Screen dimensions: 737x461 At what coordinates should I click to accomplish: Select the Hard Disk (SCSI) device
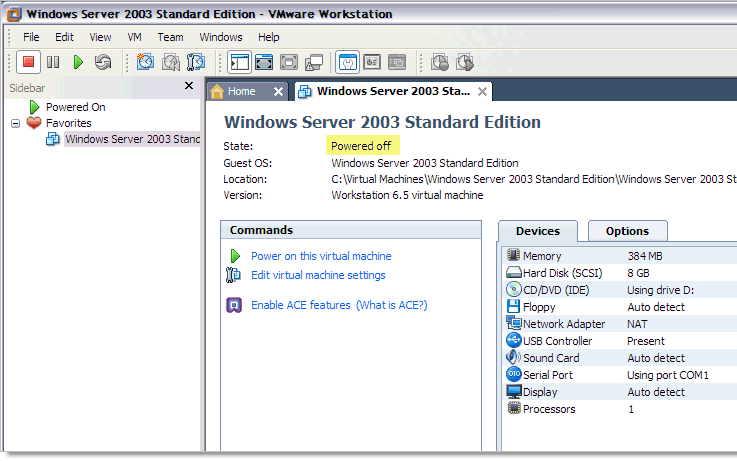coord(619,273)
